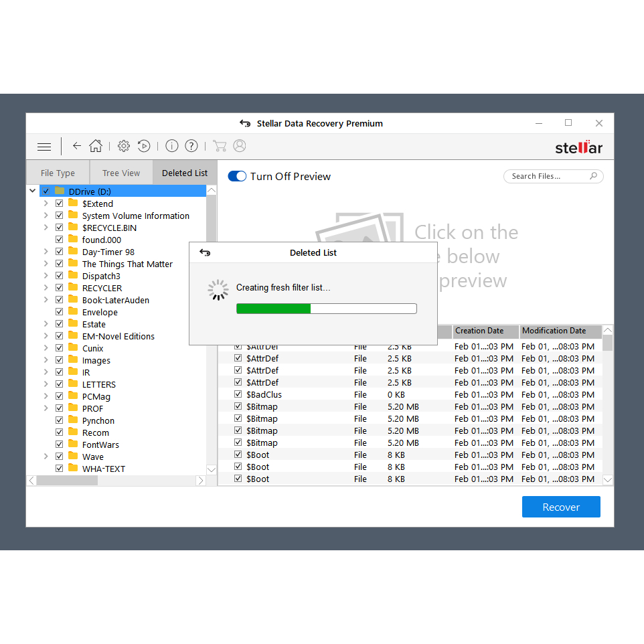Viewport: 644px width, 644px height.
Task: Switch to the Tree View tab
Action: tap(121, 173)
